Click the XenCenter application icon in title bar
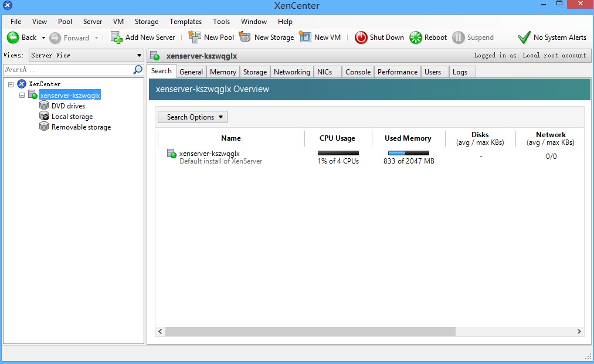This screenshot has width=594, height=364. [8, 5]
